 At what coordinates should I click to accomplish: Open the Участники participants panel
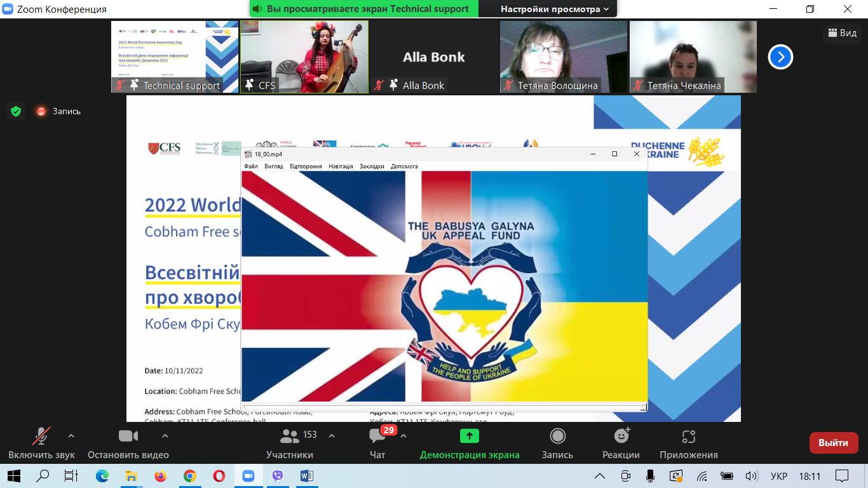pos(290,444)
